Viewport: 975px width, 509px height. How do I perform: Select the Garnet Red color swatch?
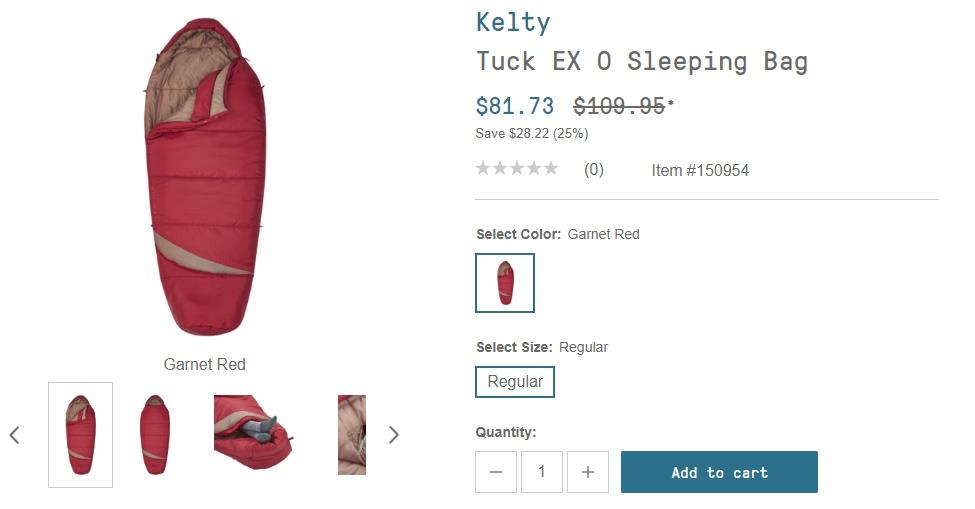click(x=505, y=283)
